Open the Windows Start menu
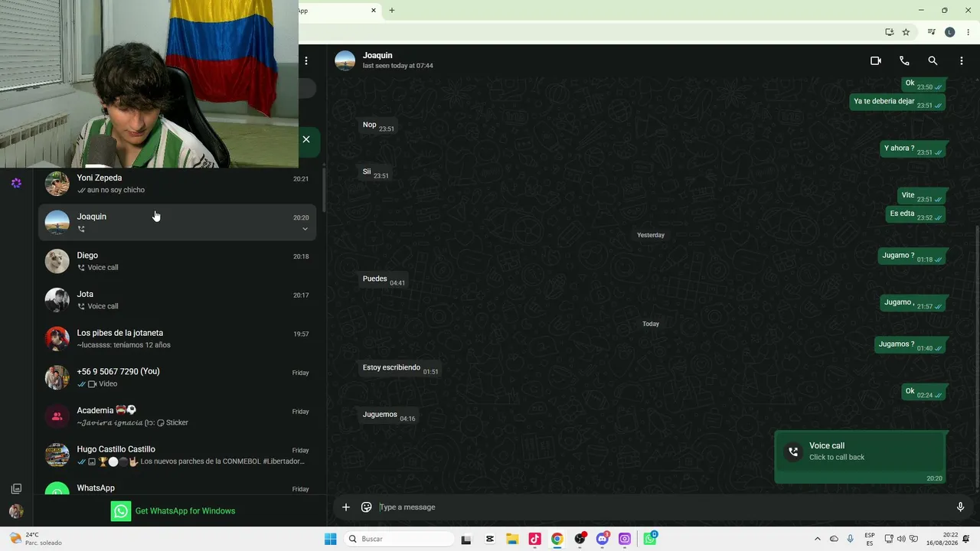 (x=330, y=539)
